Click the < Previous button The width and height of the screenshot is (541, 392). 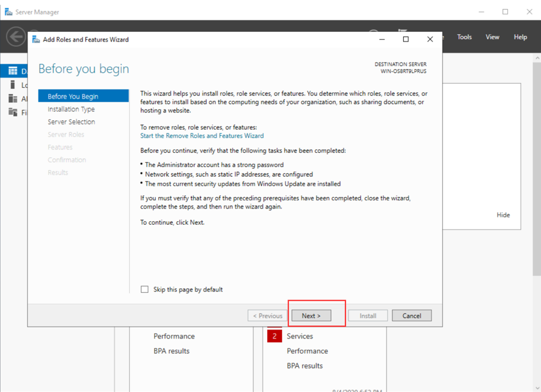[267, 316]
